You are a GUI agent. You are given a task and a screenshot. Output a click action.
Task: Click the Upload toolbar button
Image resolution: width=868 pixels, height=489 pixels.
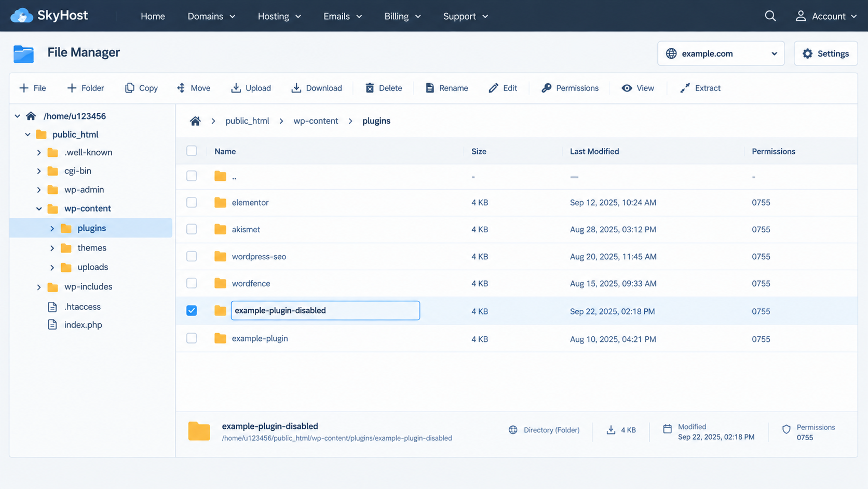251,88
